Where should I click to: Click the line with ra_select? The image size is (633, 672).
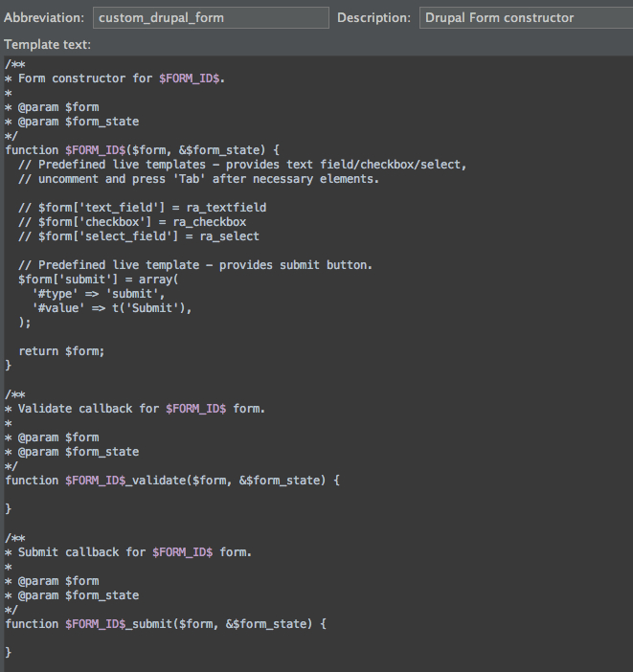[x=139, y=236]
